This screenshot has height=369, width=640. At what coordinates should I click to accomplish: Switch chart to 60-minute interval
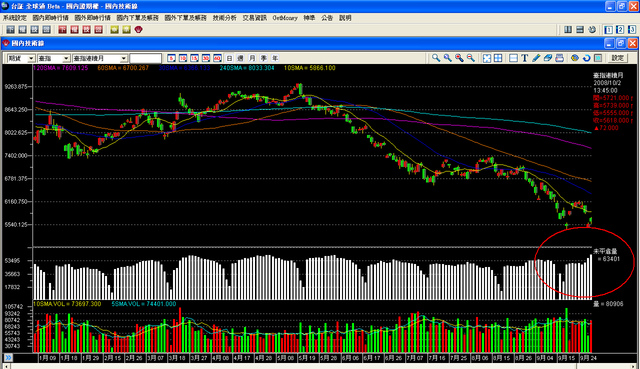(x=217, y=58)
